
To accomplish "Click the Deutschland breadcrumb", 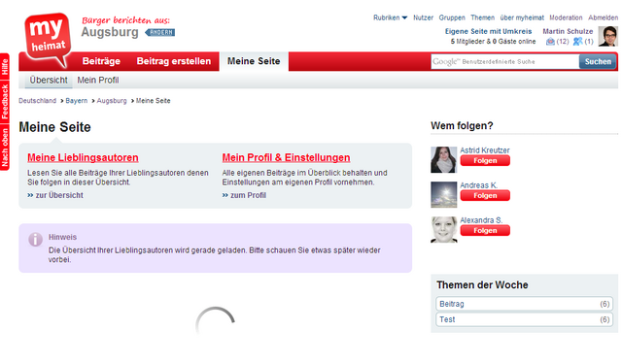I will pos(37,101).
